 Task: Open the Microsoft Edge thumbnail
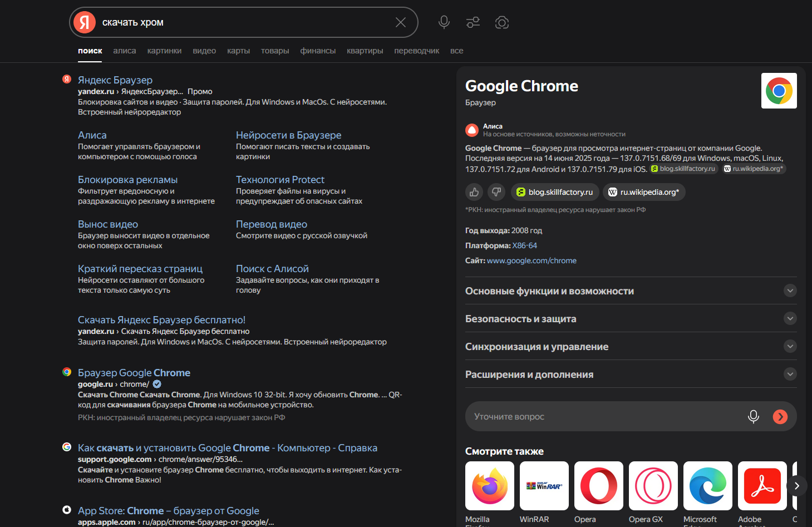(708, 486)
